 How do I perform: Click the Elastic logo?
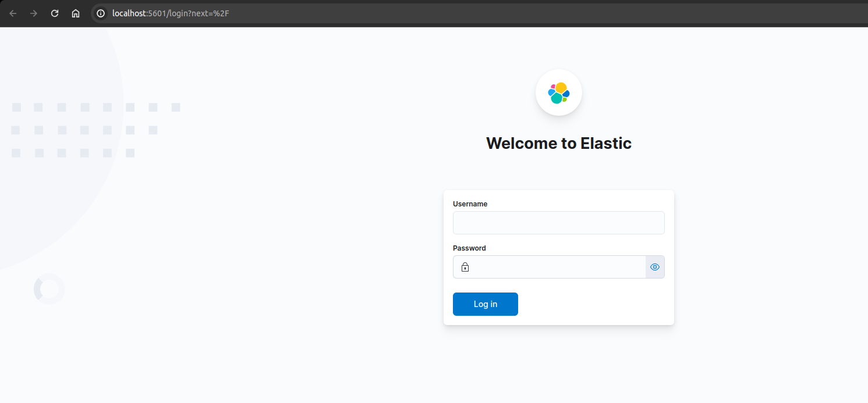[x=559, y=92]
